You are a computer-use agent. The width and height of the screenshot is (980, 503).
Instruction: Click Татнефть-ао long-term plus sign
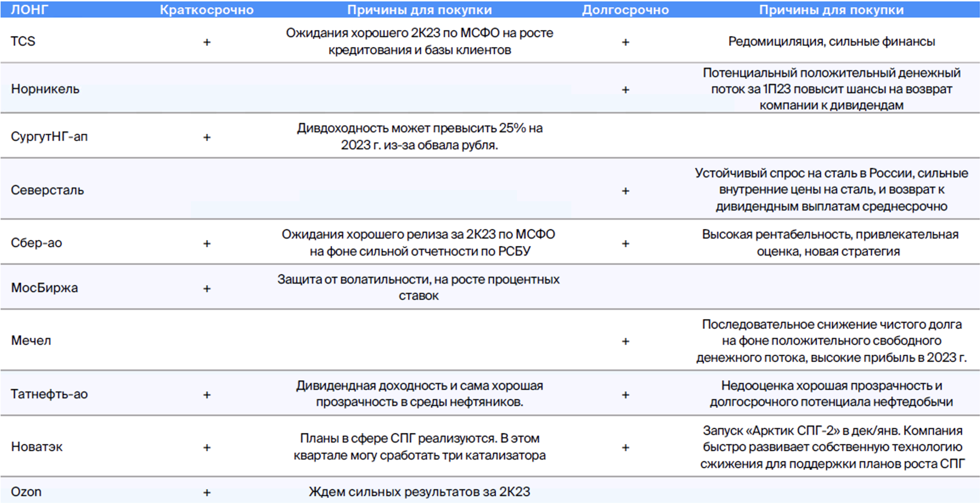(x=625, y=395)
